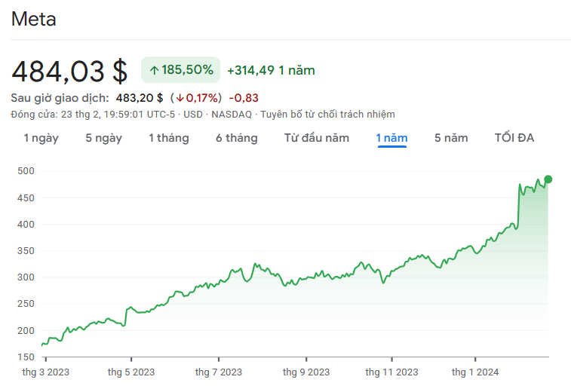The image size is (571, 392).
Task: Choose the 1 tháng range tab
Action: click(168, 138)
